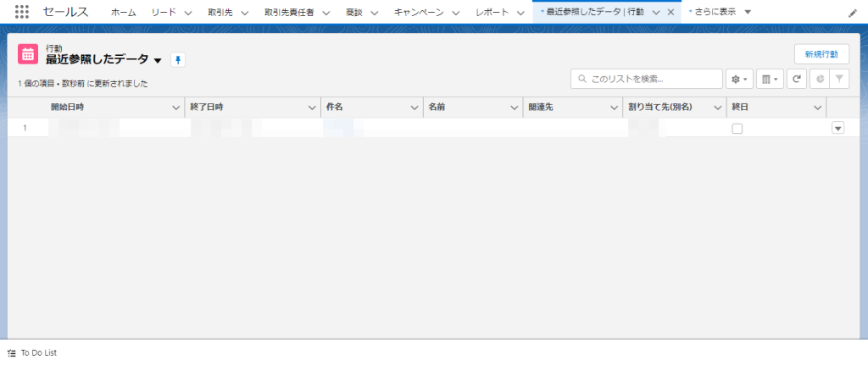Switch to the 商談 tab
Viewport: 868px width, 365px height.
pos(353,12)
